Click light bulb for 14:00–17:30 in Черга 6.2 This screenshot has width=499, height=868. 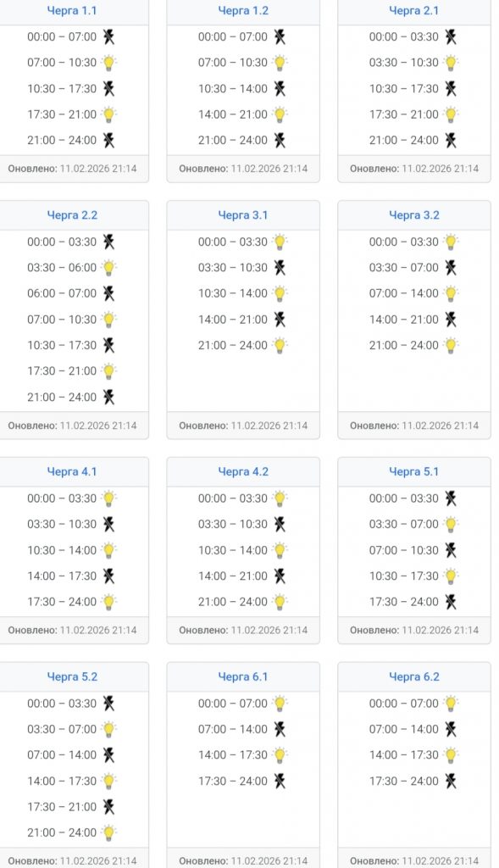pos(451,755)
